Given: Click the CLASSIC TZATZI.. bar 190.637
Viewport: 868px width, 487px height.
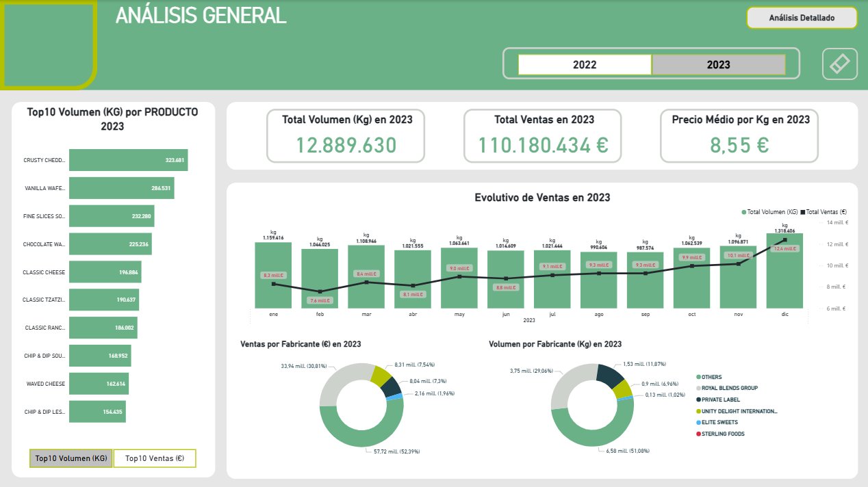Looking at the screenshot, I should (x=104, y=300).
